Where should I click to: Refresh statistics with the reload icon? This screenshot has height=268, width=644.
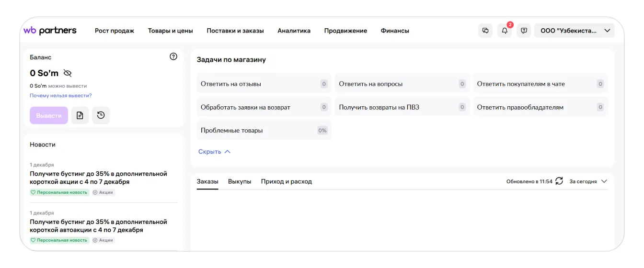click(559, 181)
